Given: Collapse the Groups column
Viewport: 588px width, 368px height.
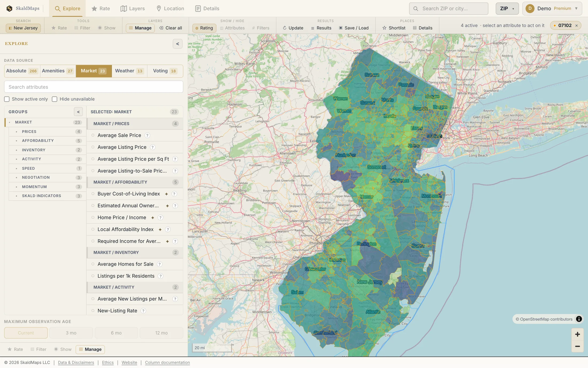Looking at the screenshot, I should click(78, 112).
